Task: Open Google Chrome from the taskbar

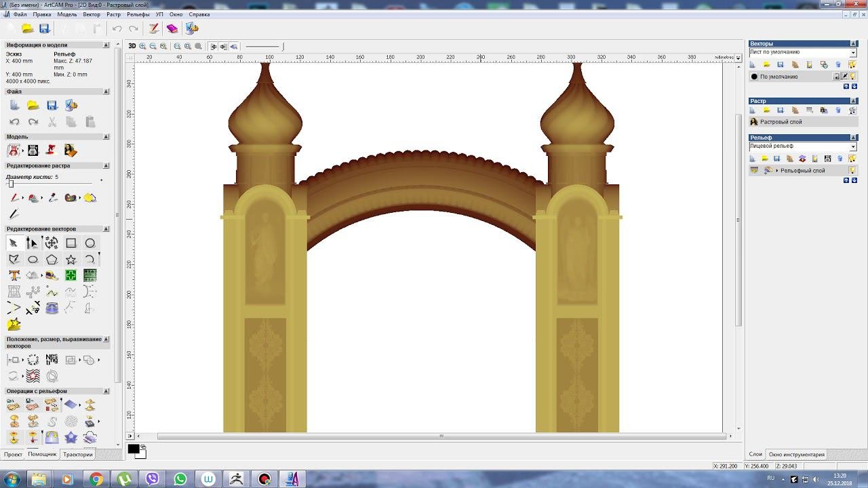Action: pos(96,479)
